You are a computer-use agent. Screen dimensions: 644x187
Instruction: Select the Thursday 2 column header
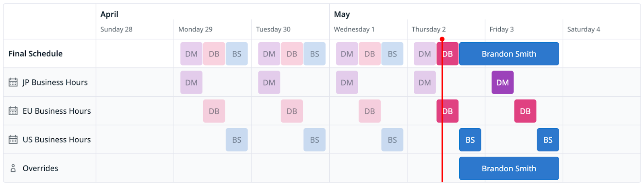coord(429,29)
